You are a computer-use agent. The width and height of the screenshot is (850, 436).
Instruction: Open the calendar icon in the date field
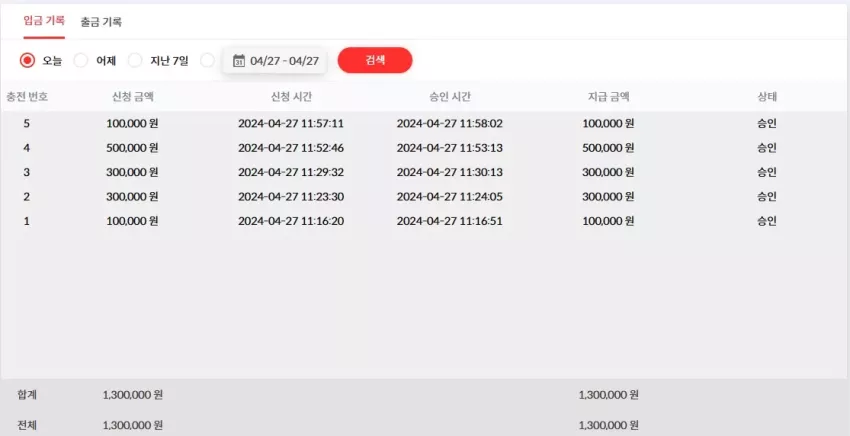239,61
